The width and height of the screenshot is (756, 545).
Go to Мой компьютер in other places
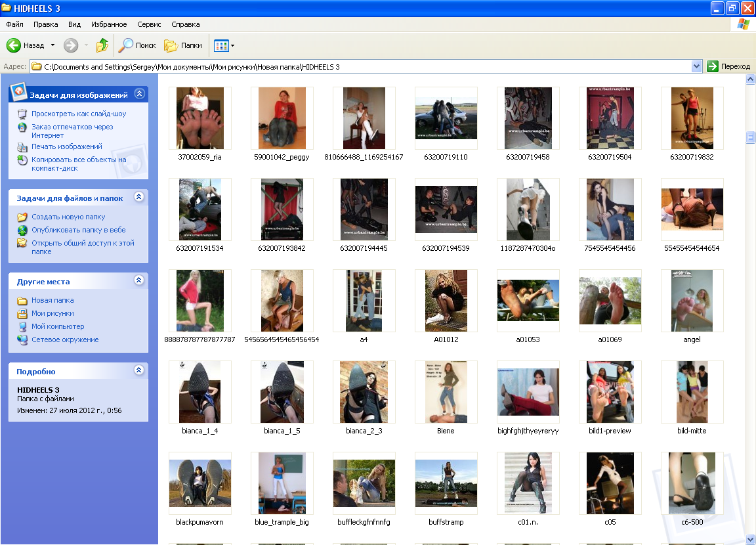(58, 326)
